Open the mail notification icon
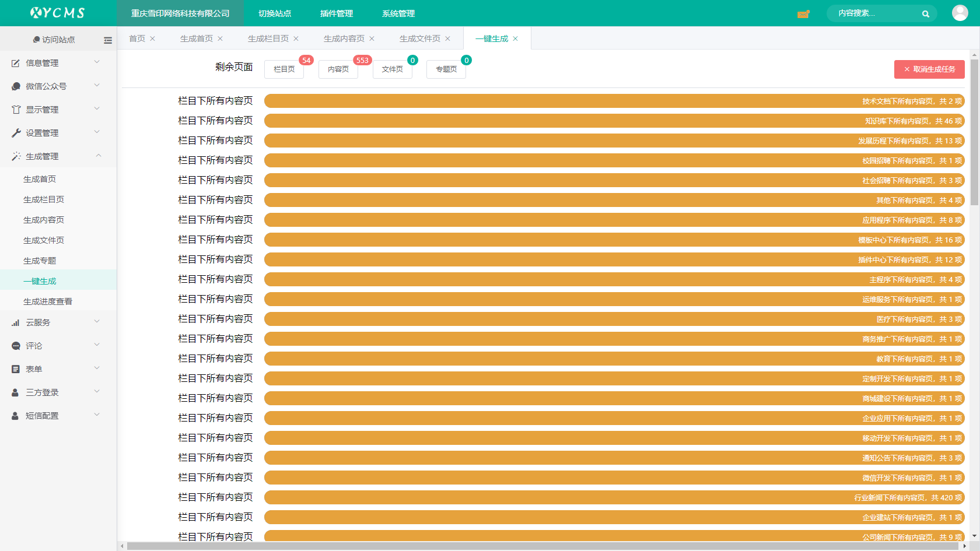Screen dimensions: 980x551 [803, 14]
